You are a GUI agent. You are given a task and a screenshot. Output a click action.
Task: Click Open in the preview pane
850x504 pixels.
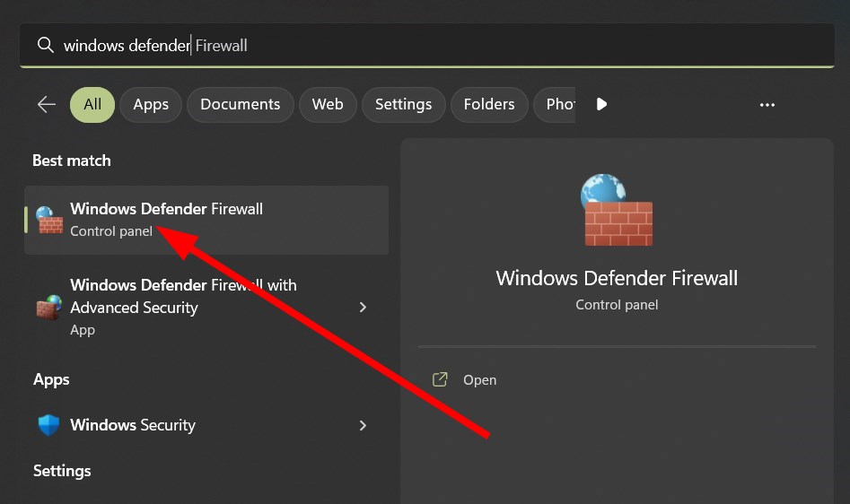[479, 380]
